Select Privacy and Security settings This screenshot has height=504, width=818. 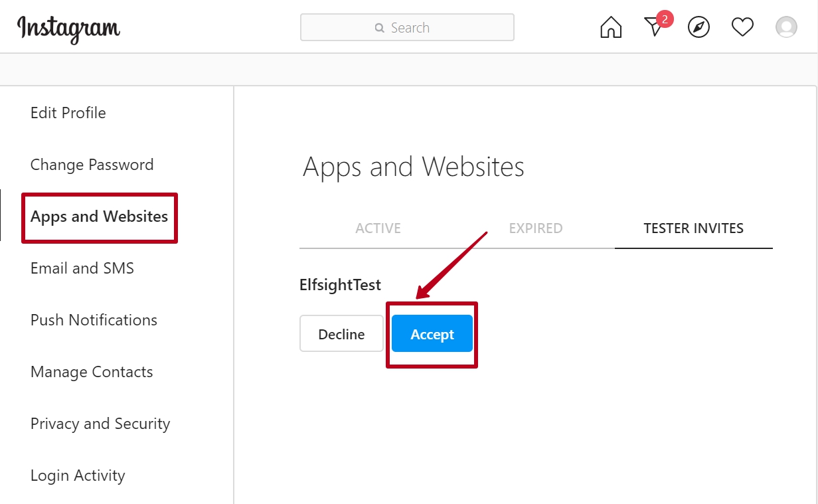(100, 424)
